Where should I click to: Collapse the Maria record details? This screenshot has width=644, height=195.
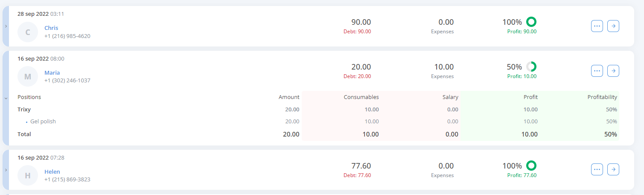click(6, 98)
